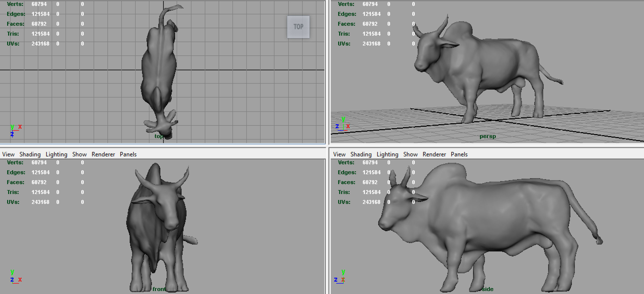The height and width of the screenshot is (294, 644).
Task: Open front viewport's View menu
Action: pos(8,154)
